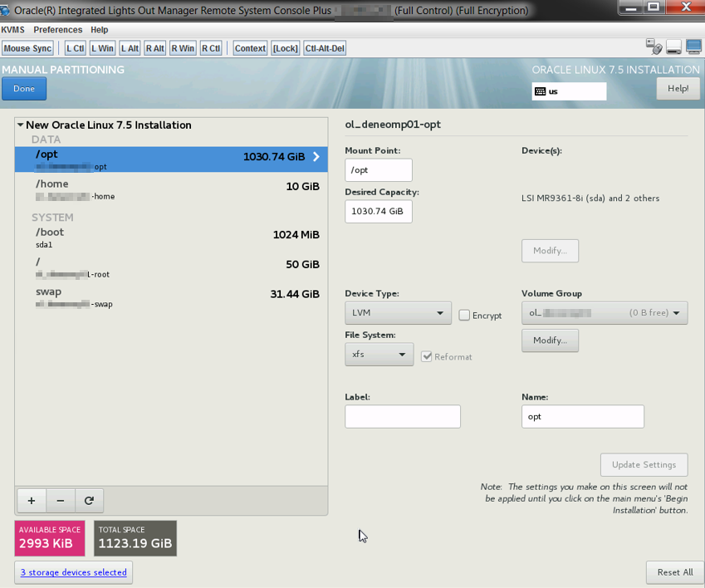Click Modify under Volume Group
Image resolution: width=705 pixels, height=588 pixels.
[x=550, y=341]
